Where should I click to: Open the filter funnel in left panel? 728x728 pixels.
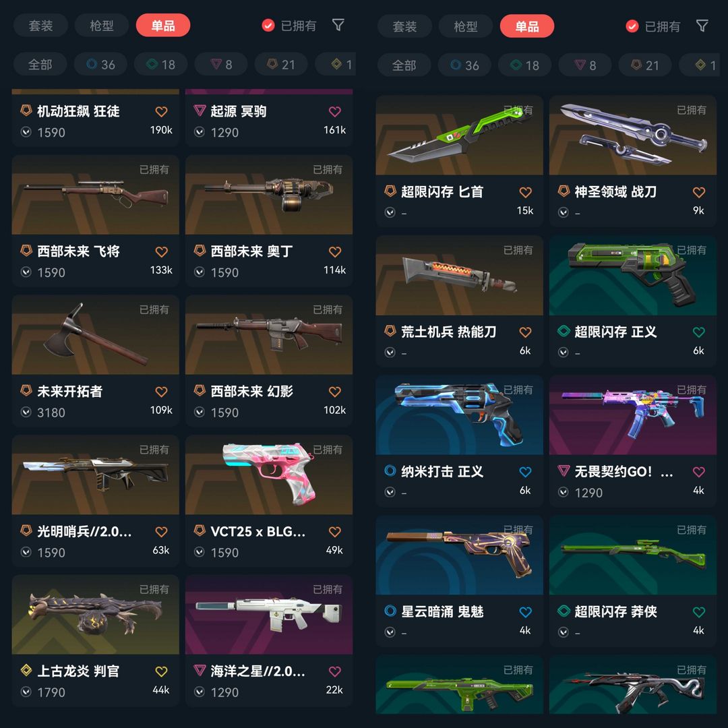click(x=338, y=25)
